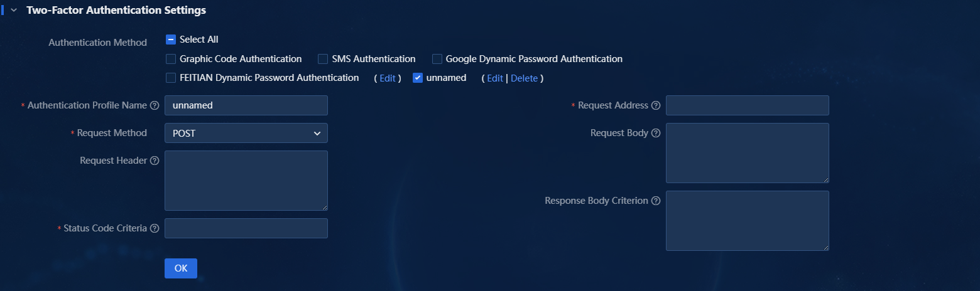Enable SMS Authentication checkbox
The image size is (980, 291).
[322, 59]
